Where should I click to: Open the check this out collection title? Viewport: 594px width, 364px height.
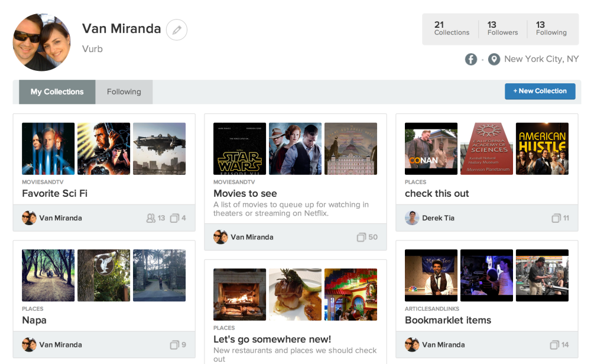(x=437, y=193)
